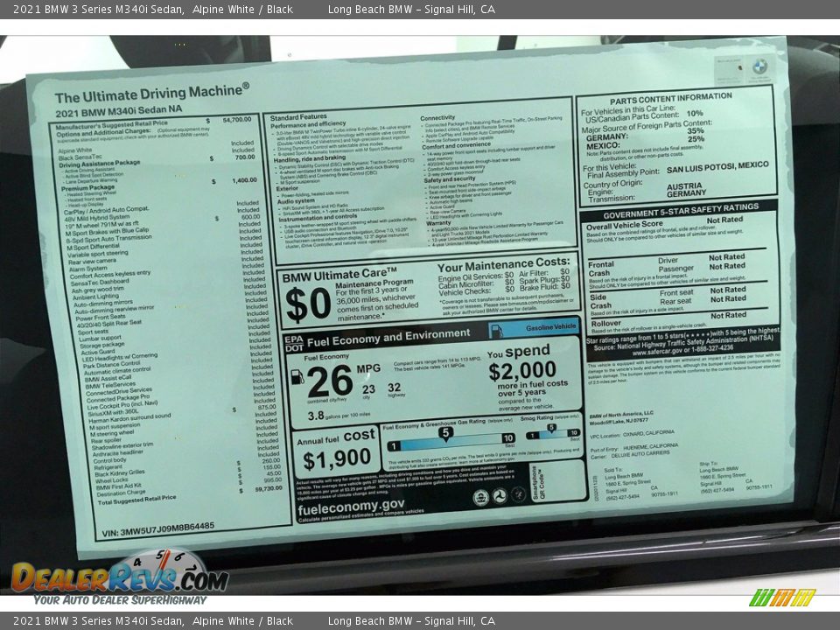
Task: Click the 875.00 option price
Action: [x=266, y=407]
